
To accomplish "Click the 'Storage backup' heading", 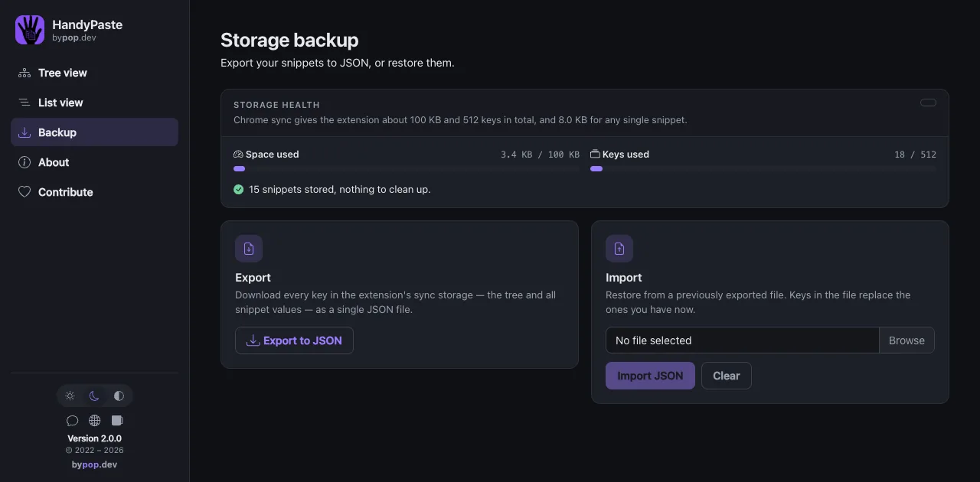I will 289,40.
